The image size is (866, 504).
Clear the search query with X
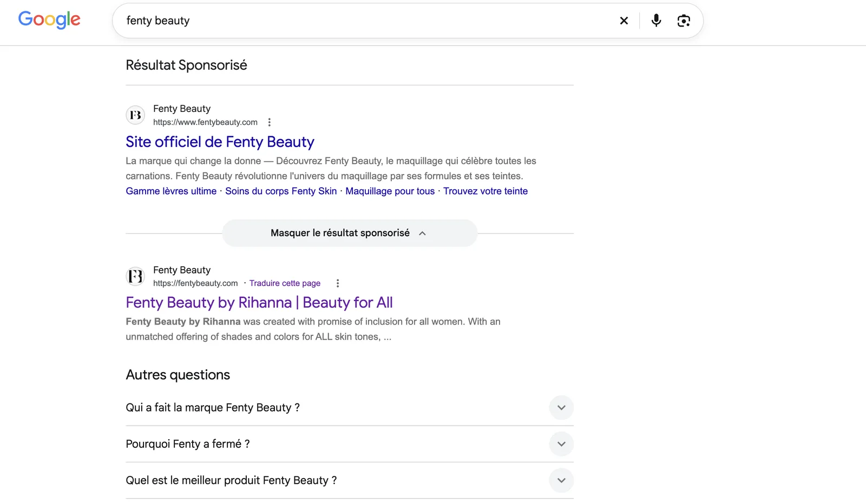(x=624, y=21)
